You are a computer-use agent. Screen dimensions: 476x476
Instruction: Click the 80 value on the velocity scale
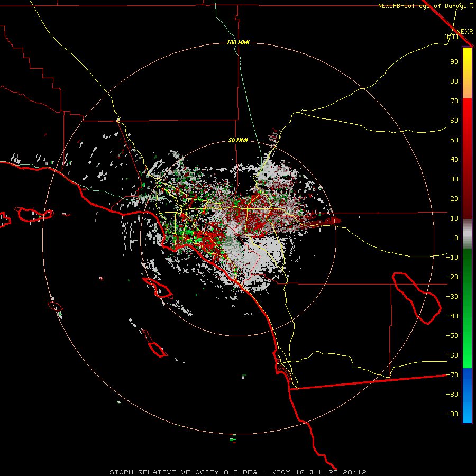pyautogui.click(x=454, y=81)
